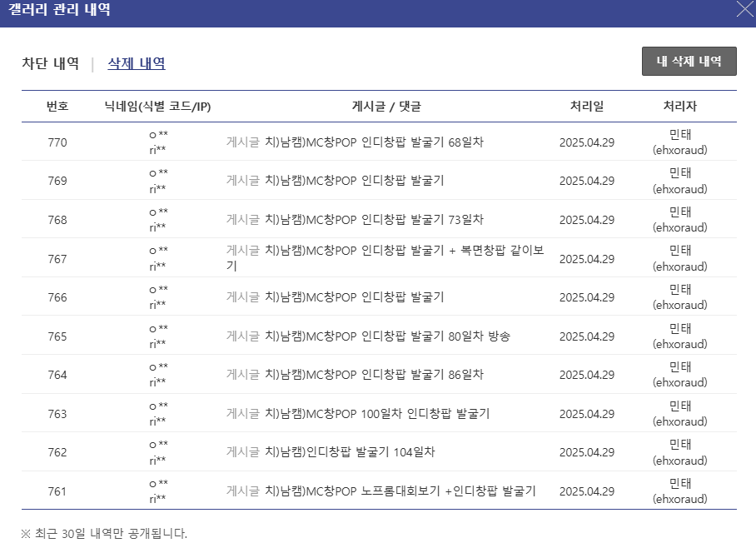Open post titled 발굴기 86일차
Viewport: 756px width, 543px height.
(374, 375)
